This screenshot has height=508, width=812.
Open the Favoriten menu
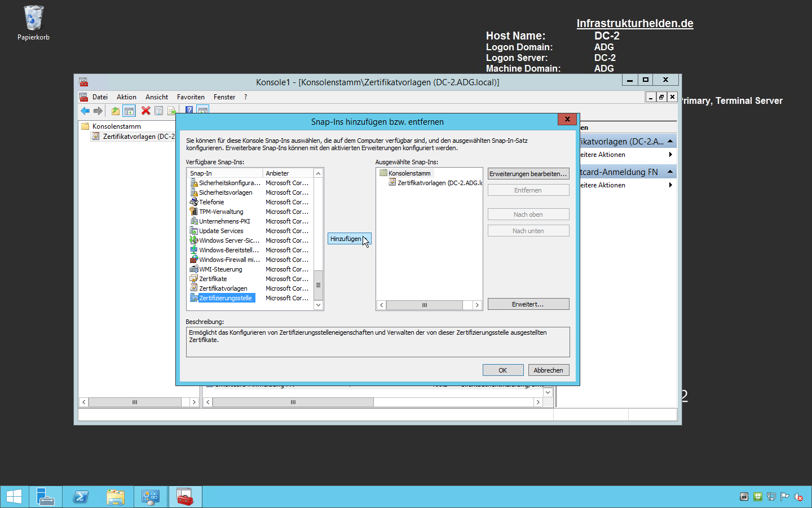(x=191, y=97)
